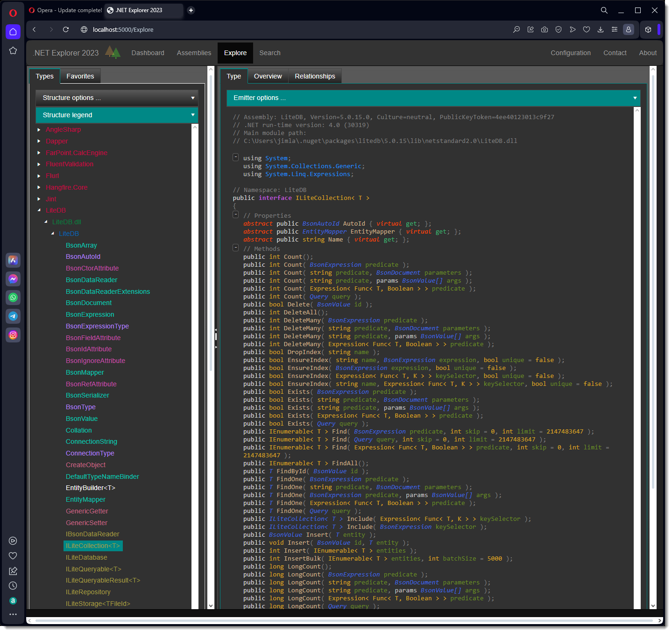Collapse the Methods code section
Image resolution: width=672 pixels, height=633 pixels.
(x=236, y=248)
